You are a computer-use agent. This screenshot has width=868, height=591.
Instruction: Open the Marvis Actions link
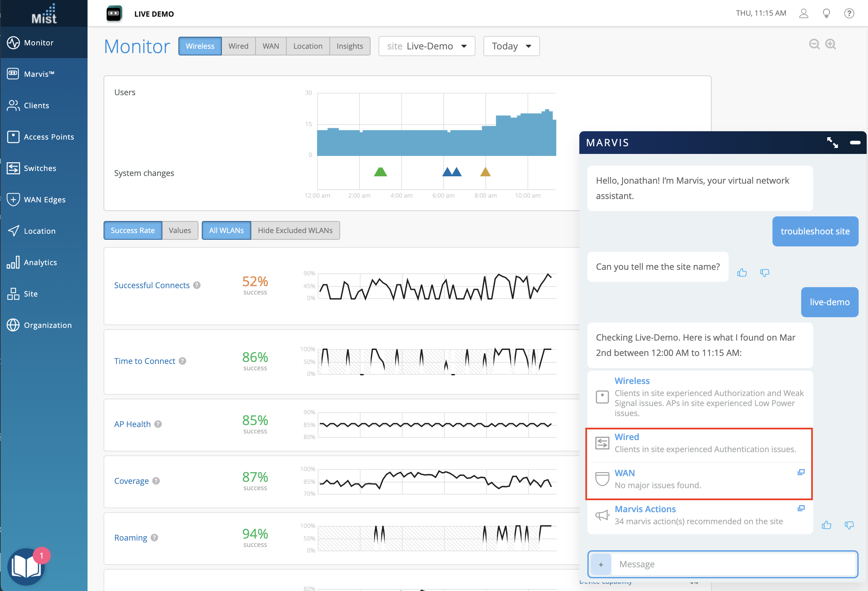click(645, 509)
